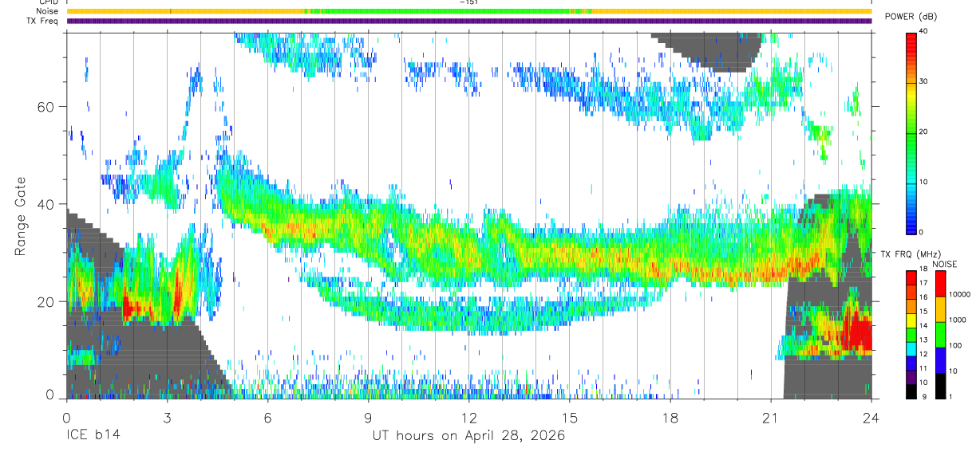This screenshot has height=452, width=980.
Task: Click the 10 tick on power scale
Action: tap(923, 182)
